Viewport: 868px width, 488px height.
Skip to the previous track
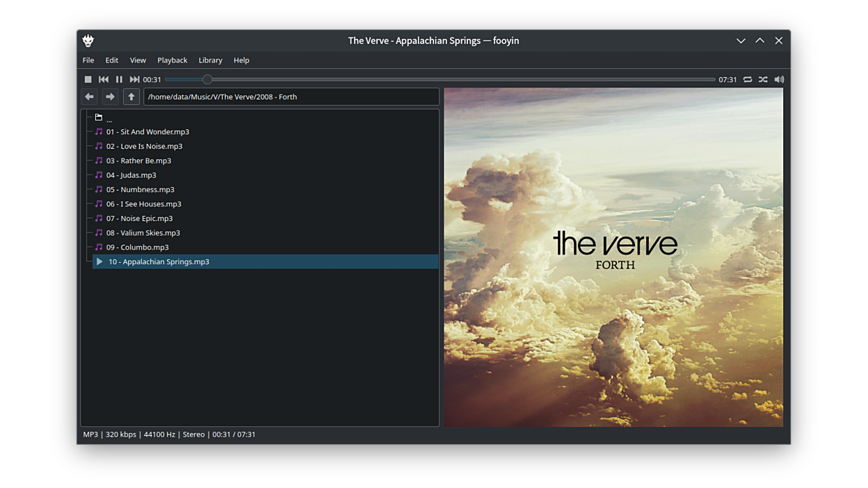point(104,80)
